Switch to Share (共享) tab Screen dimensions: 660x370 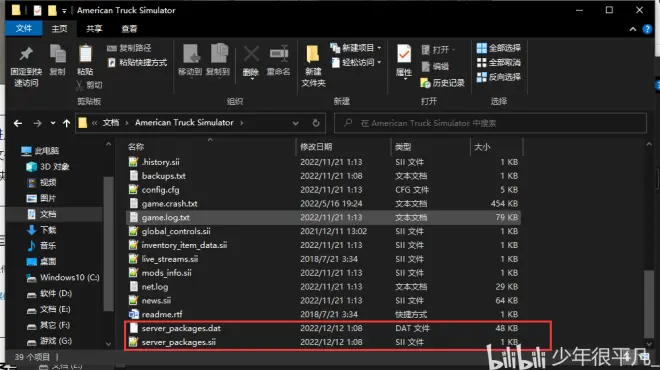94,29
